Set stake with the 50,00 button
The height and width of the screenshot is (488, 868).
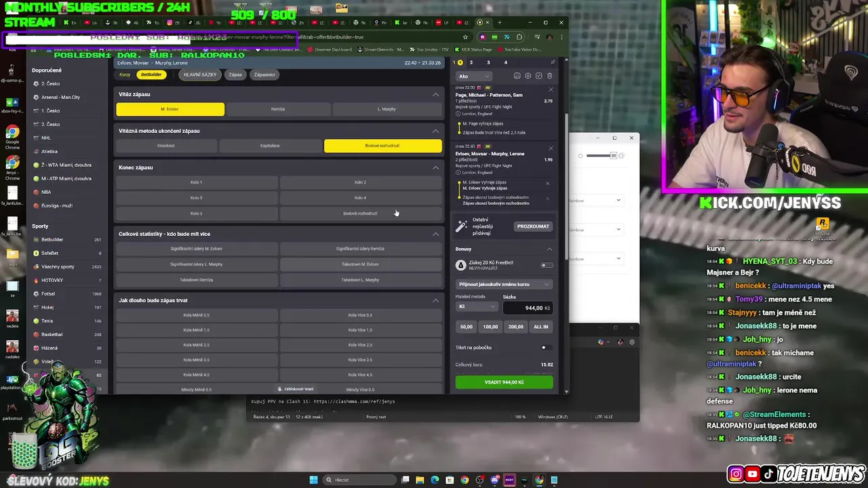(467, 327)
